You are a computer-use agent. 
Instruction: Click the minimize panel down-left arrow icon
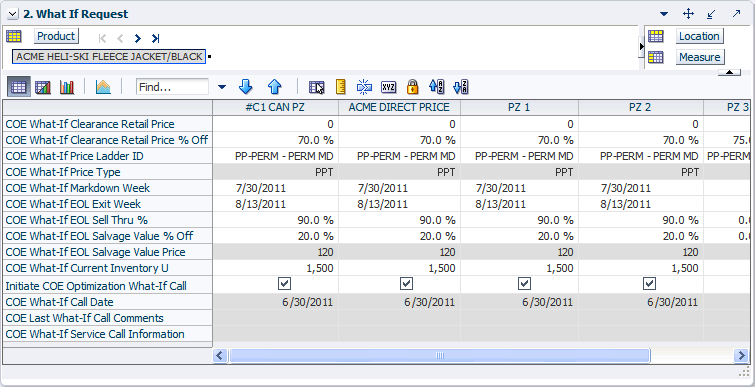coord(711,14)
